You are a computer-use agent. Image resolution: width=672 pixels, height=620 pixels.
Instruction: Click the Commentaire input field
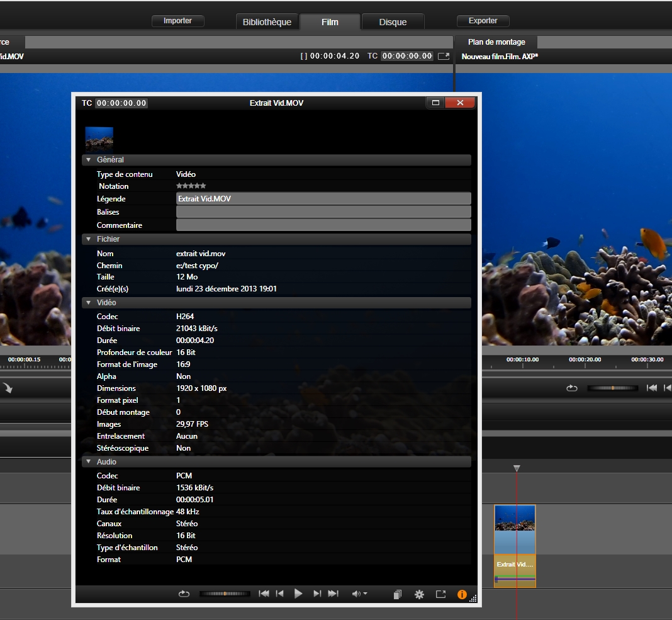[323, 225]
